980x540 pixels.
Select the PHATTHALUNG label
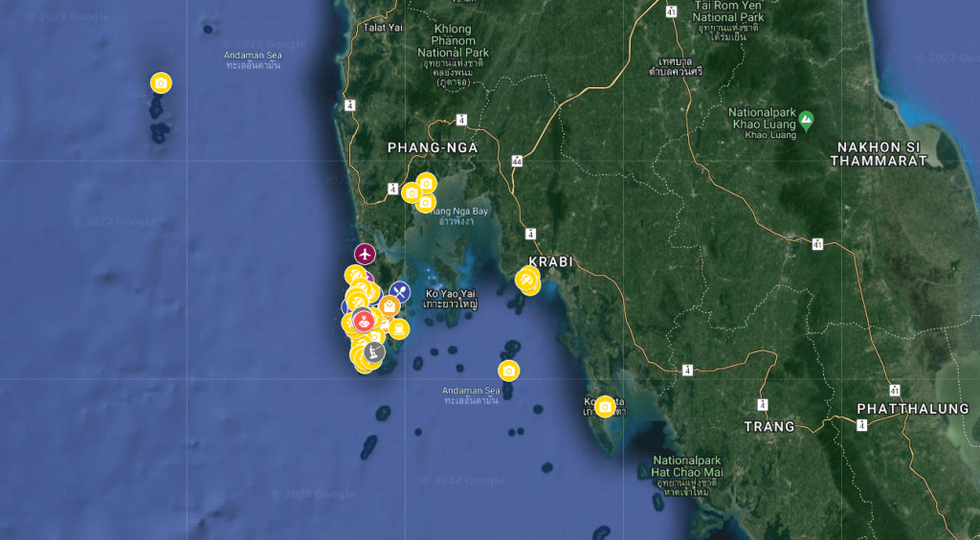pyautogui.click(x=912, y=409)
